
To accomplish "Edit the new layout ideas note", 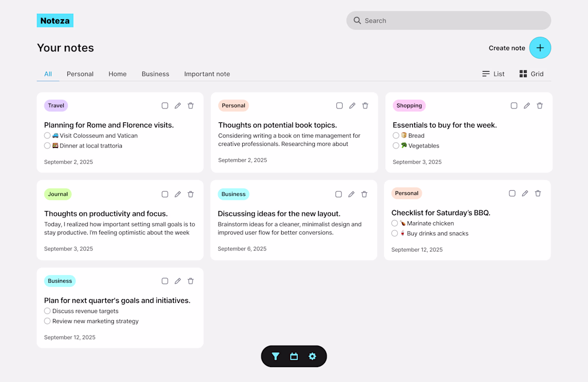I will coord(351,194).
